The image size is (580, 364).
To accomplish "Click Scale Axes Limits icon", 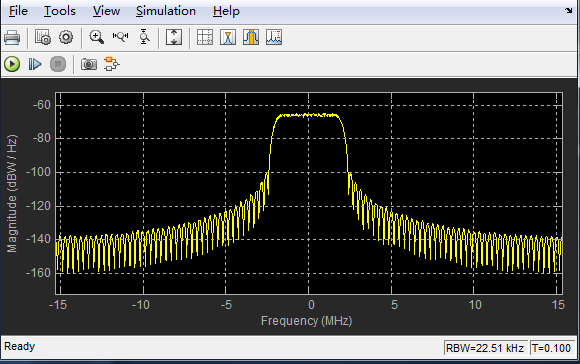I will point(174,37).
